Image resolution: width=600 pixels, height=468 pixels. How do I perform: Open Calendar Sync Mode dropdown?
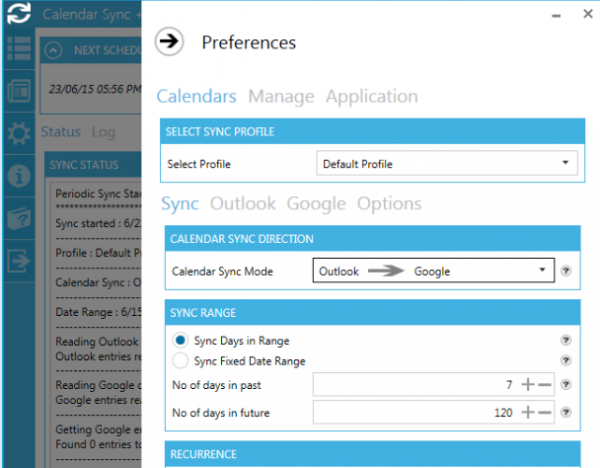tap(433, 271)
